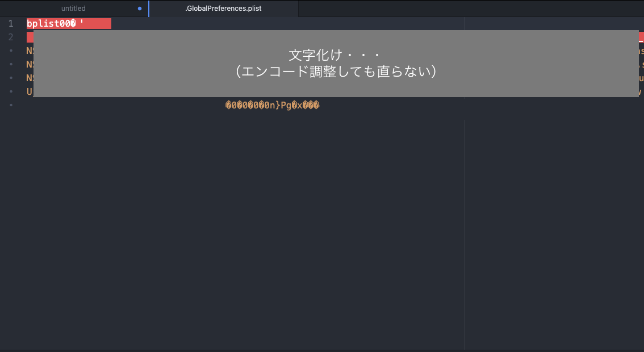Click the first wrapped-line dot in gutter
Screen dimensions: 644x352
click(x=11, y=51)
